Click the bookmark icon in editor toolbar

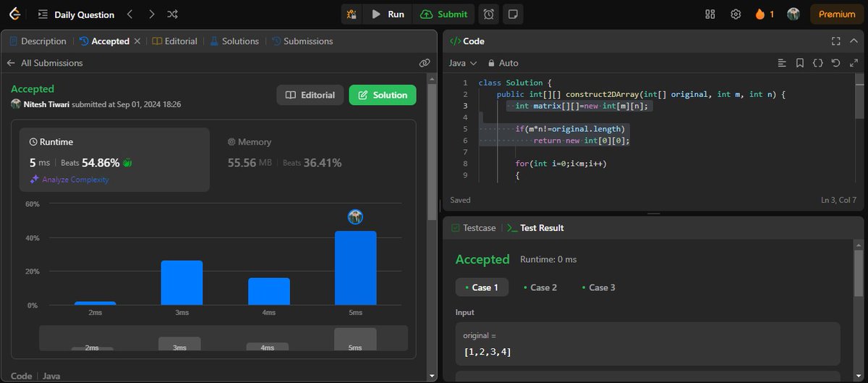click(x=799, y=63)
